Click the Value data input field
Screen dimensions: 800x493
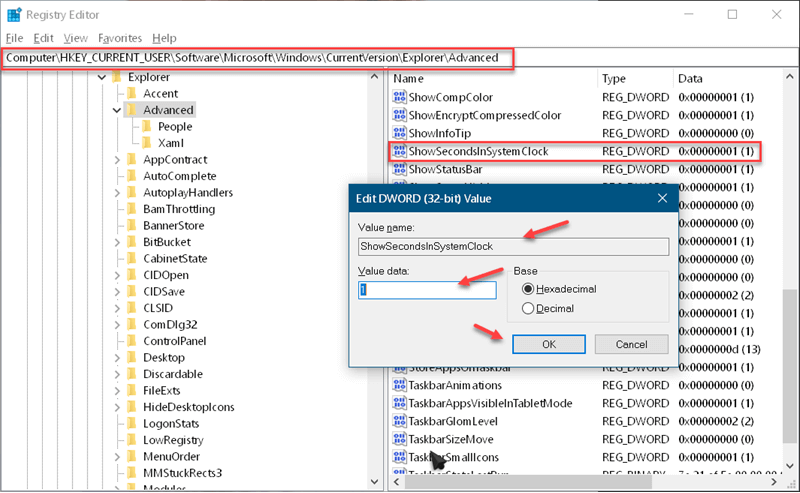(x=427, y=290)
